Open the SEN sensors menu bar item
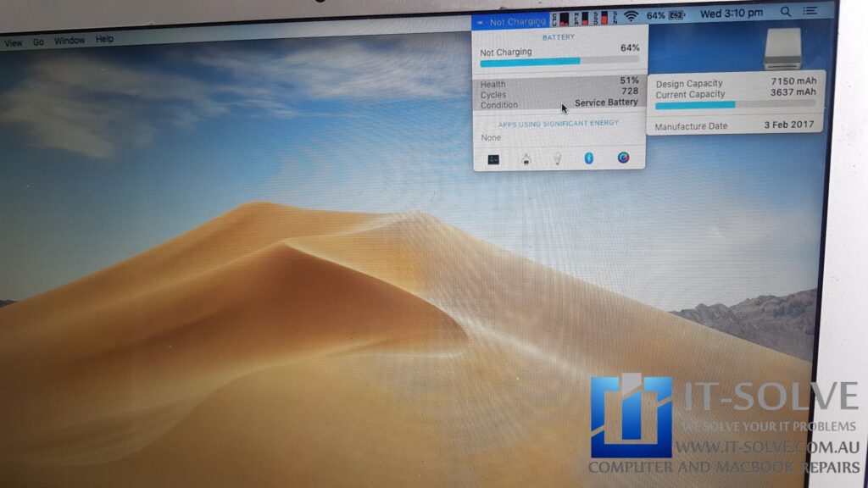The width and height of the screenshot is (868, 488). pos(615,18)
